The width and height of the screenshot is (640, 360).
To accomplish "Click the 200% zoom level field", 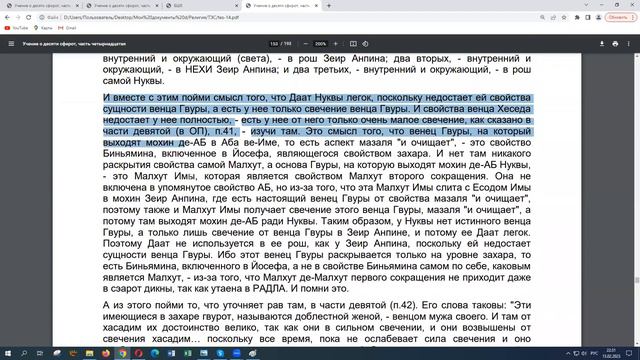I will point(320,44).
